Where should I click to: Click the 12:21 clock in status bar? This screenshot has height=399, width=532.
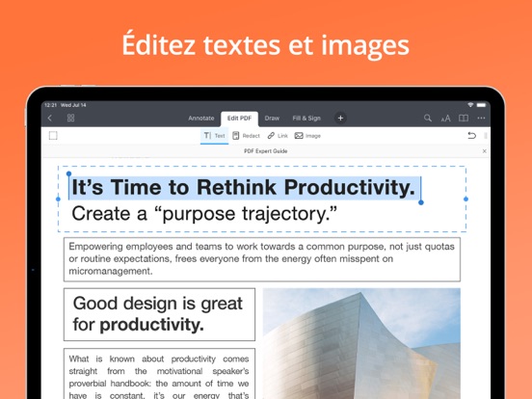pos(50,105)
